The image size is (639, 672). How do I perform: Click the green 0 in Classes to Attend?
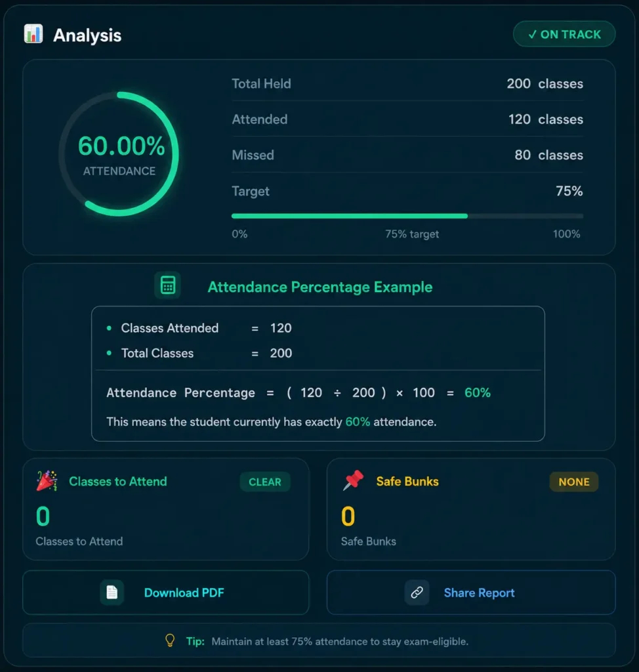pos(43,516)
